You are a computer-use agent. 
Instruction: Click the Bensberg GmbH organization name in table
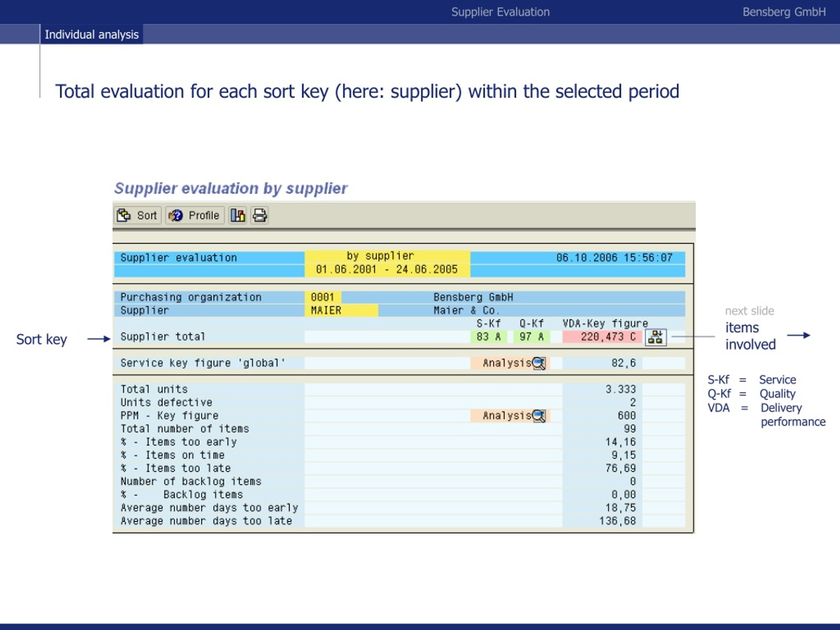coord(473,297)
